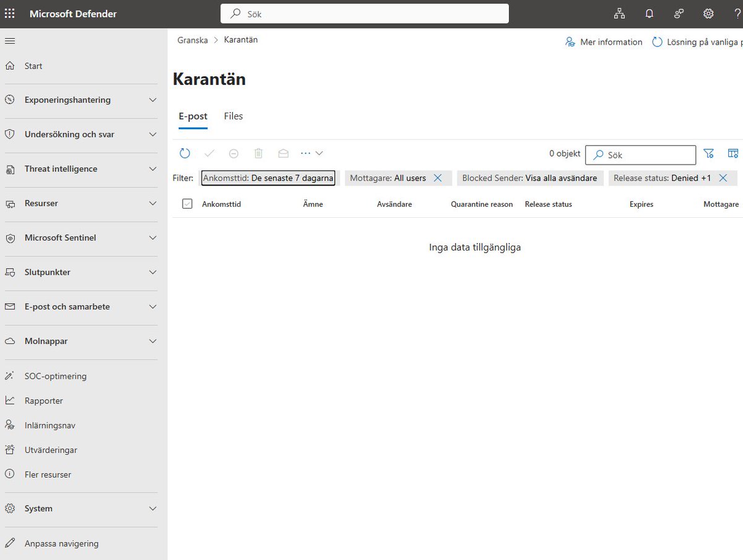Open Utvärderingar in the sidebar
Viewport: 743px width, 560px height.
(51, 450)
